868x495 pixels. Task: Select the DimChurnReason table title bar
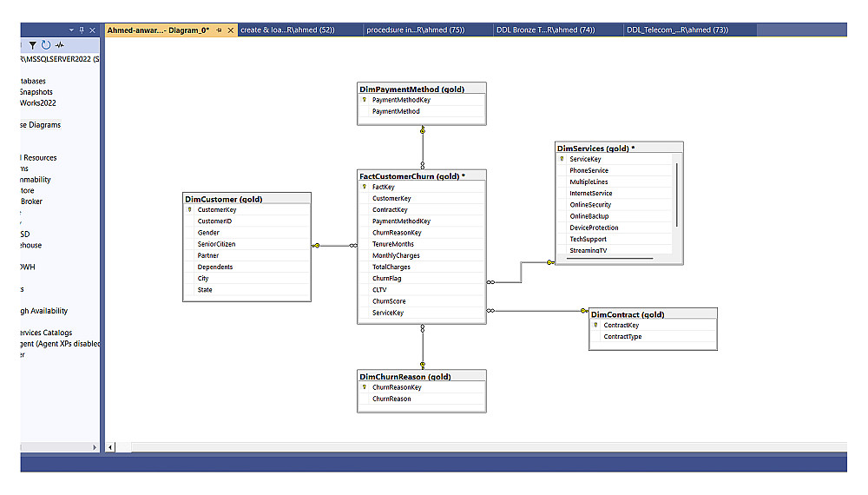pyautogui.click(x=422, y=376)
